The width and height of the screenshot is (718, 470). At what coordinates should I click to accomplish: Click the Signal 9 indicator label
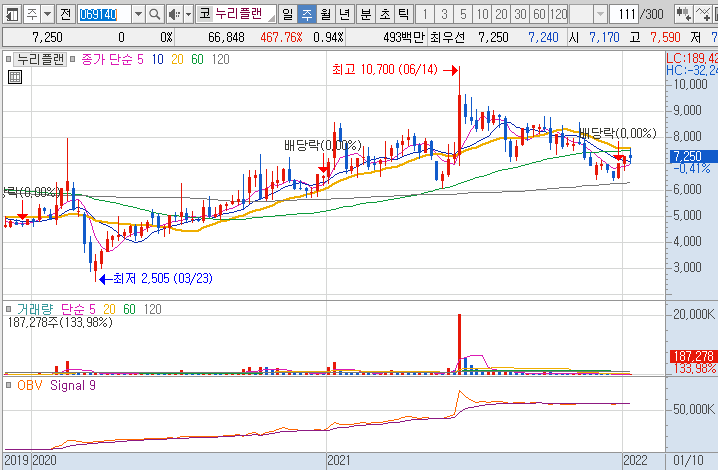click(73, 385)
